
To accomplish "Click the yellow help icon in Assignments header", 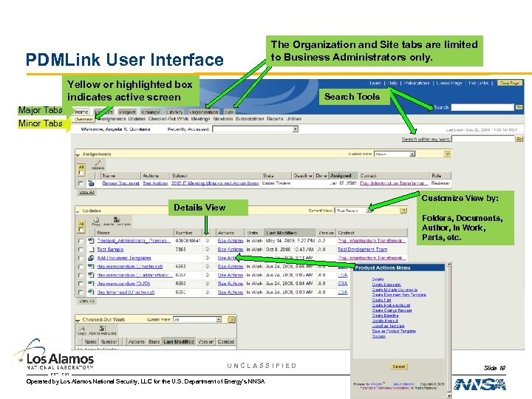I will point(447,154).
